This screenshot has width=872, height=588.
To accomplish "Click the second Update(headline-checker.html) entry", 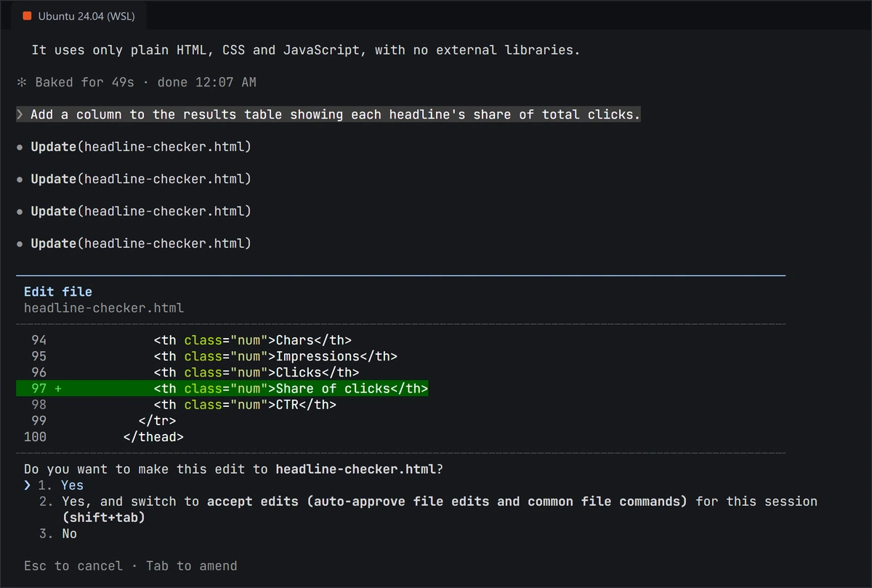I will [141, 179].
